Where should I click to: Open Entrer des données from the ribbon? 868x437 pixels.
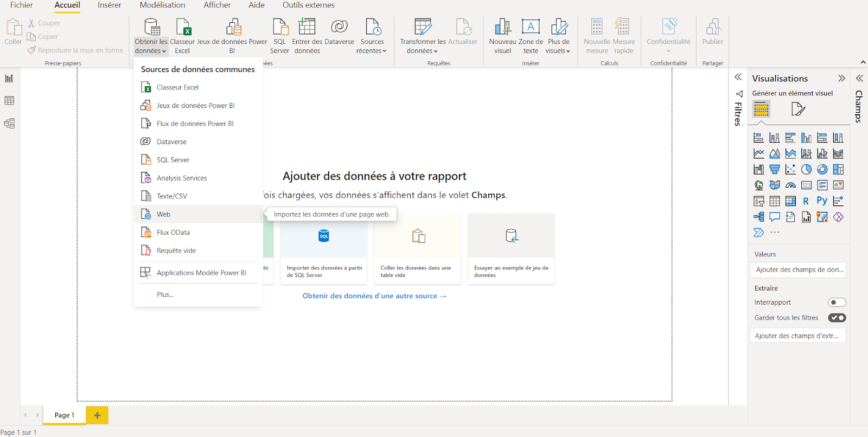[307, 36]
